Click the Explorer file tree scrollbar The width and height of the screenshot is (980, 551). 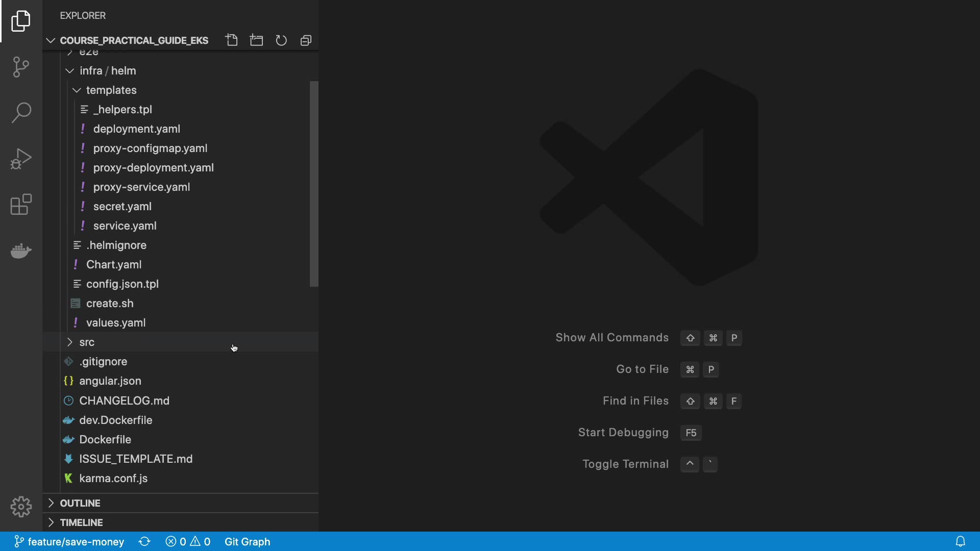coord(314,184)
